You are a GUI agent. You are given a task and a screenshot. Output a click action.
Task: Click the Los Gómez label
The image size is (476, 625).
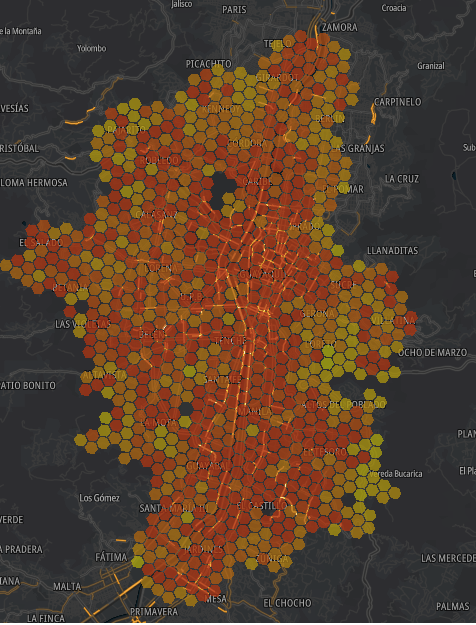[99, 498]
